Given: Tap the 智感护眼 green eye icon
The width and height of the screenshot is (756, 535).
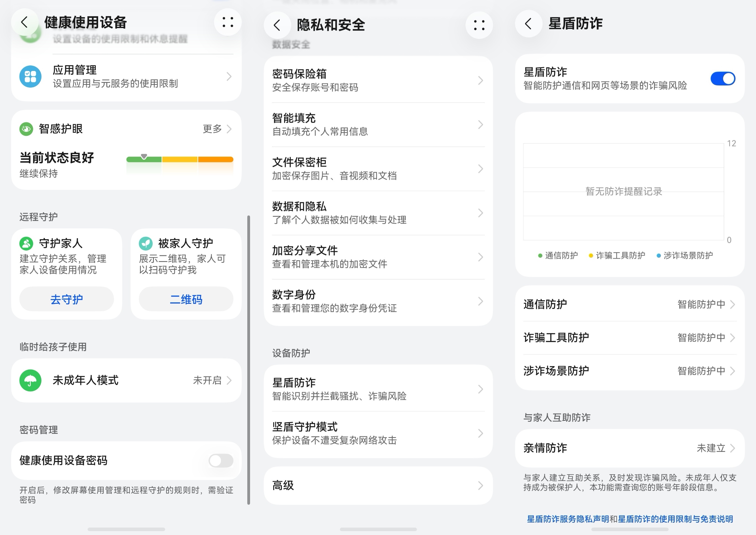Looking at the screenshot, I should (26, 129).
